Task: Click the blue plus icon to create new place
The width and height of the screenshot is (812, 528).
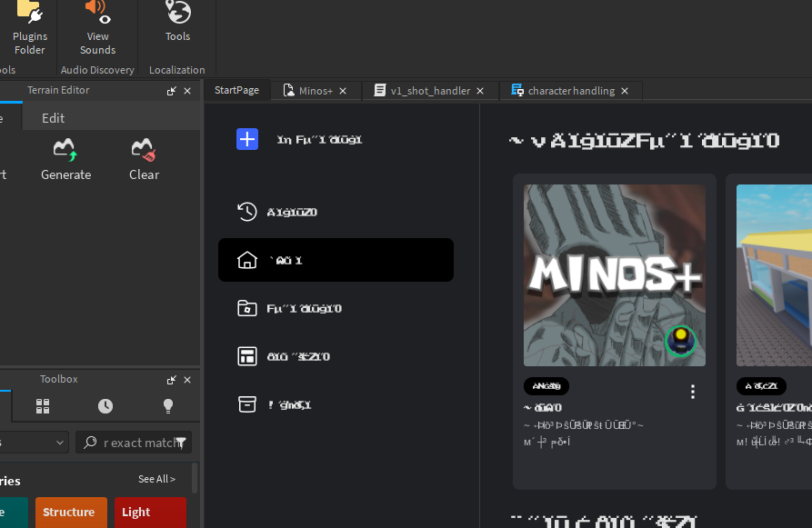Action: 247,139
